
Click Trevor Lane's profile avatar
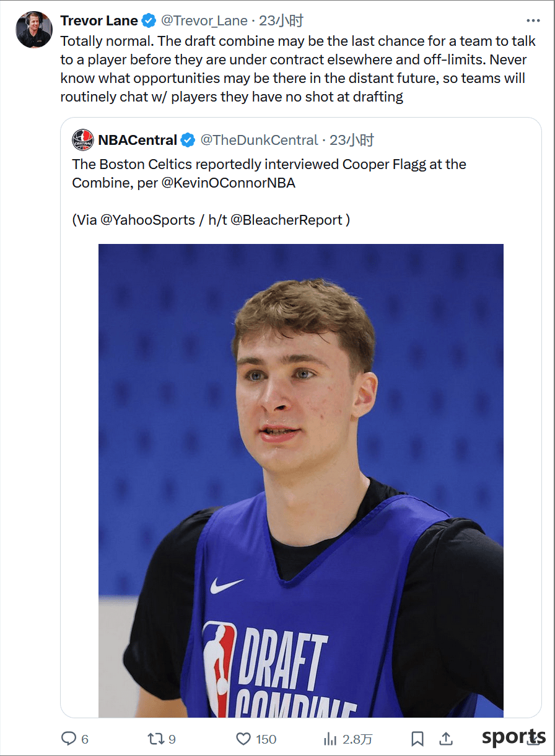click(x=34, y=30)
